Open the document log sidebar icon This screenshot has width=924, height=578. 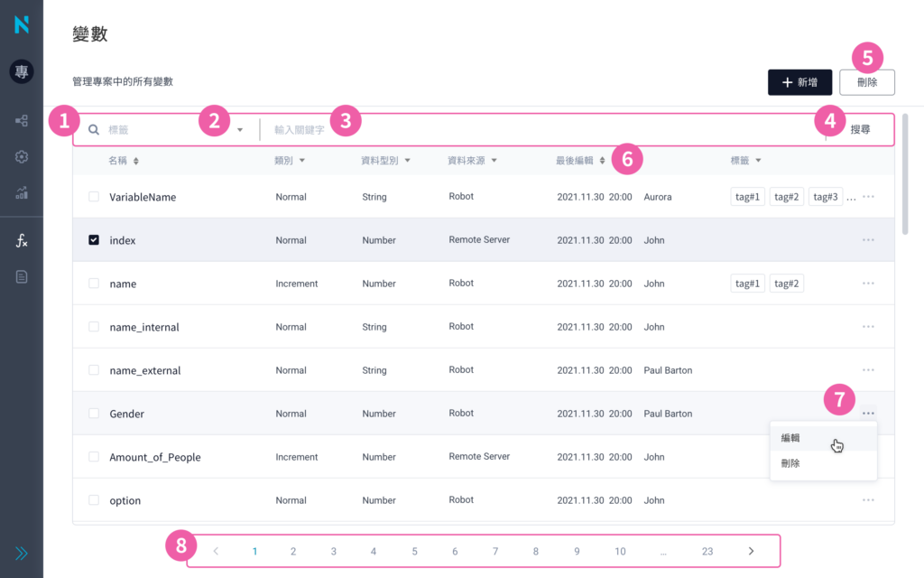[x=22, y=276]
